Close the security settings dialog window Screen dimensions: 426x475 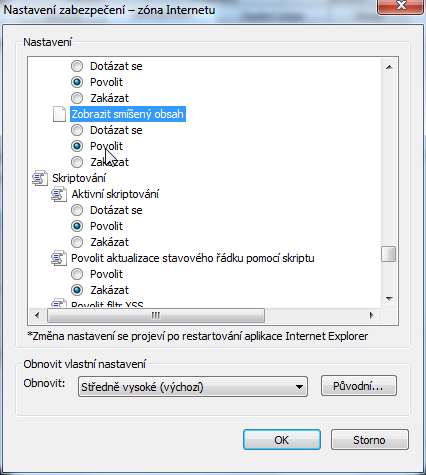[x=400, y=6]
